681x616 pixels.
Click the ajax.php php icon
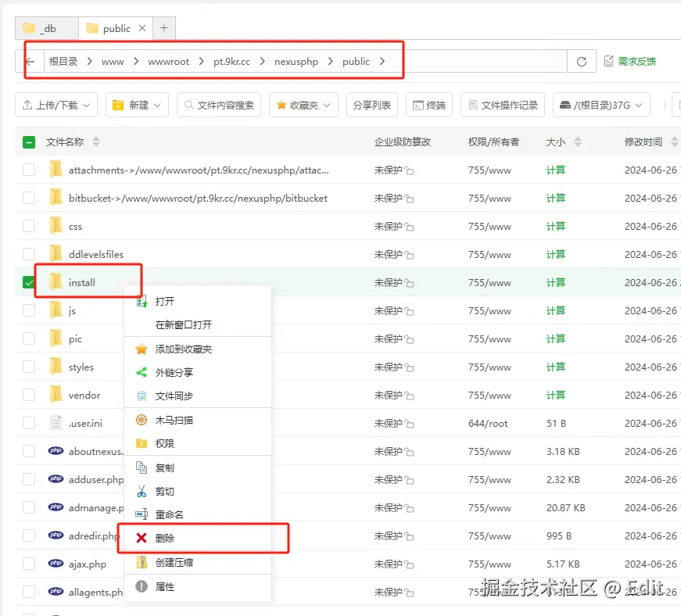coord(56,564)
